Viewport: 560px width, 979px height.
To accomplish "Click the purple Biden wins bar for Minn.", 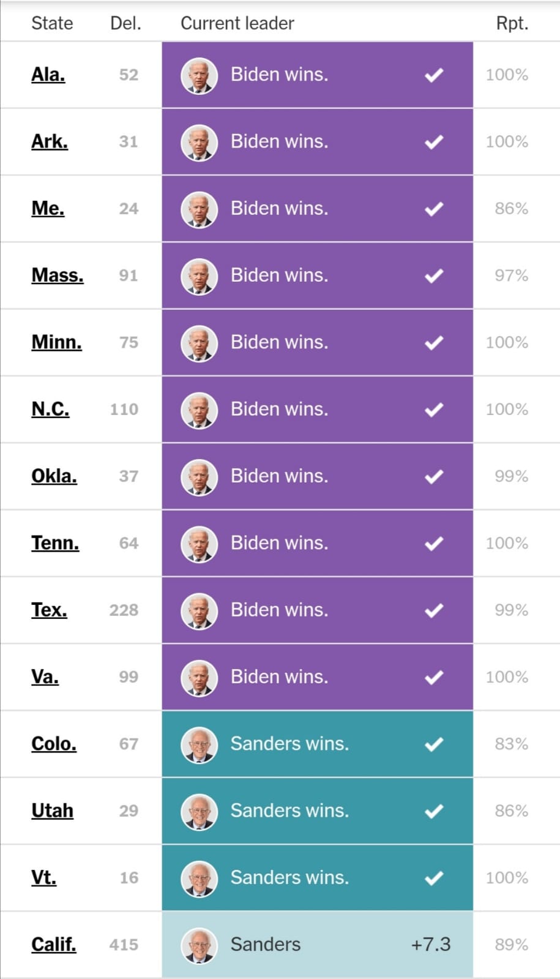I will click(x=317, y=342).
